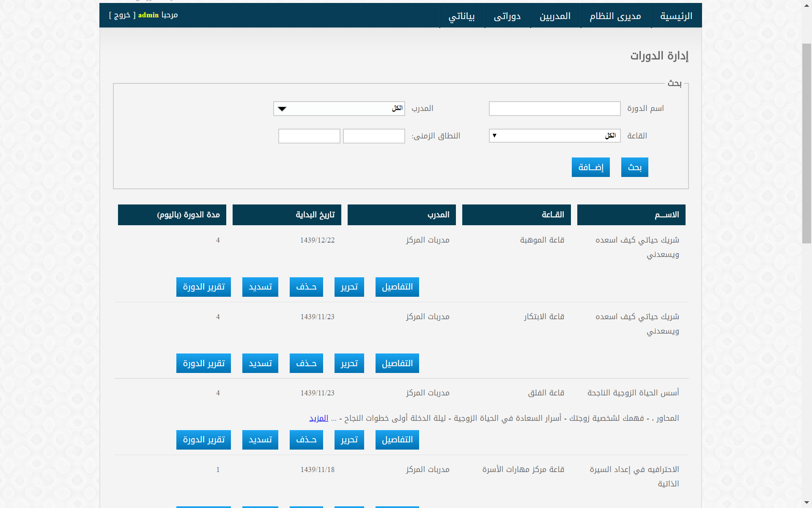Open التفاصيل for the قاعة الفلق course
Image resolution: width=812 pixels, height=508 pixels.
coord(397,440)
